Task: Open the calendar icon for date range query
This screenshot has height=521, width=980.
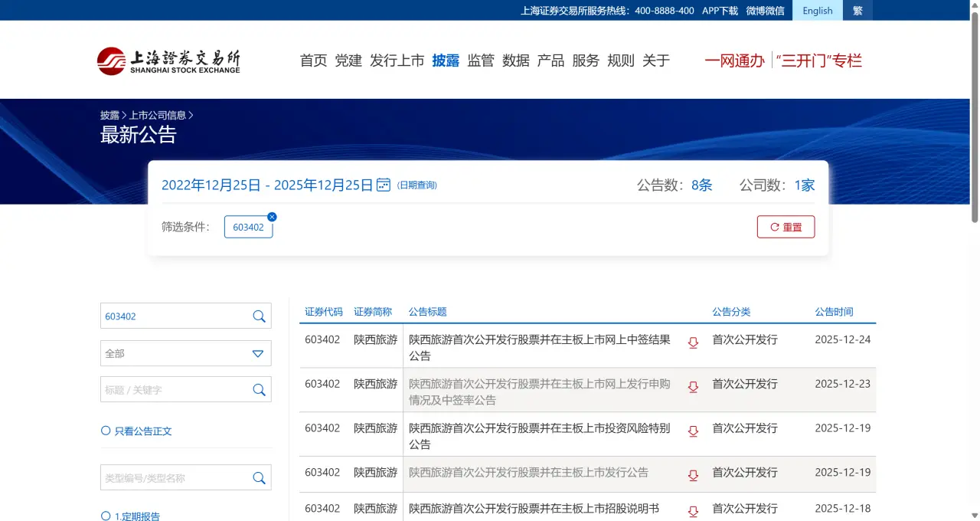Action: [383, 185]
